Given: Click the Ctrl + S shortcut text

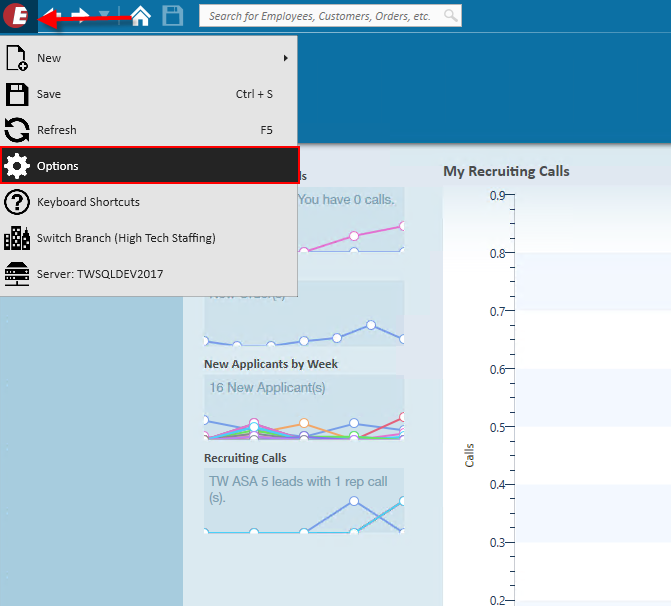Looking at the screenshot, I should coord(254,94).
